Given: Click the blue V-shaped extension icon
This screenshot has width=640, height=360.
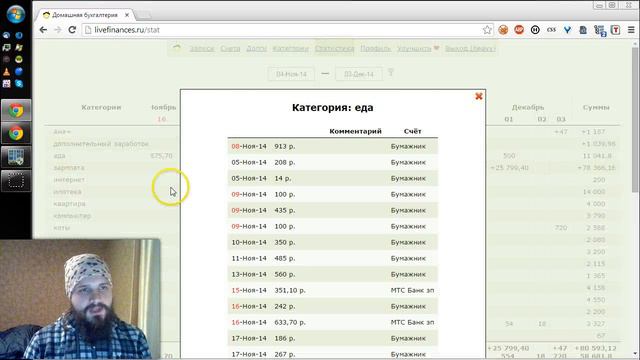Looking at the screenshot, I should [x=567, y=30].
